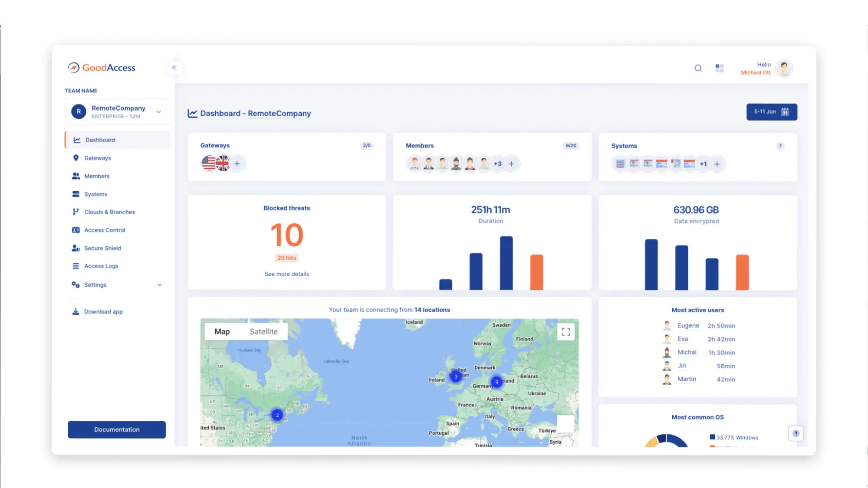The image size is (868, 488).
Task: Click the orange bar in Duration chart
Action: coord(536,272)
